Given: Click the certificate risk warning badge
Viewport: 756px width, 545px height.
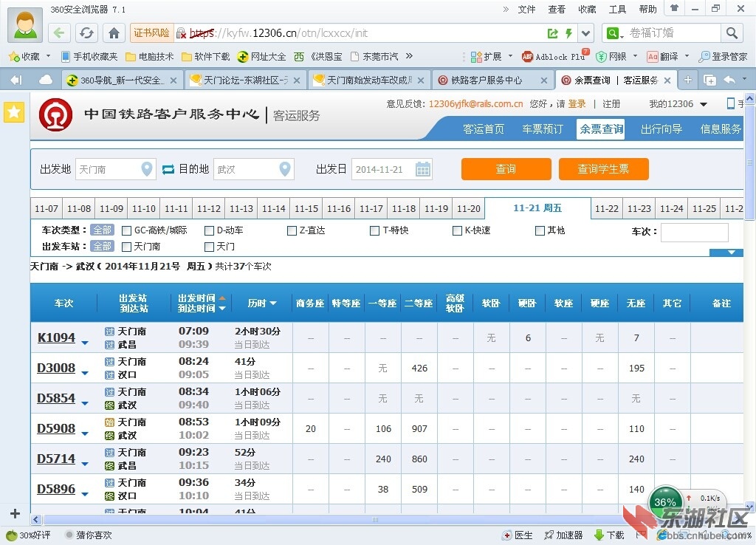Looking at the screenshot, I should [x=151, y=32].
